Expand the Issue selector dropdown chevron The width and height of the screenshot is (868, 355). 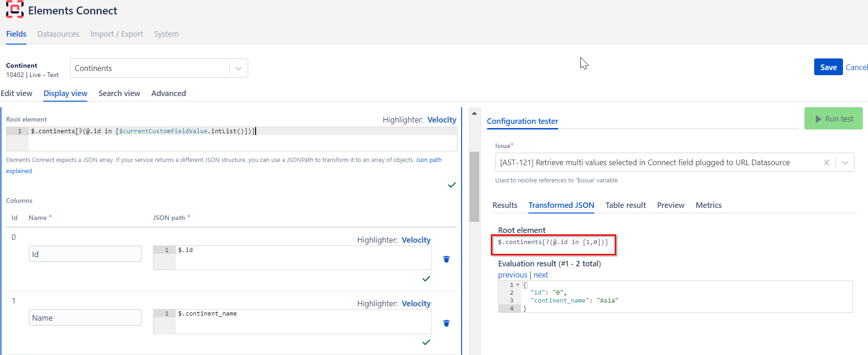tap(845, 162)
